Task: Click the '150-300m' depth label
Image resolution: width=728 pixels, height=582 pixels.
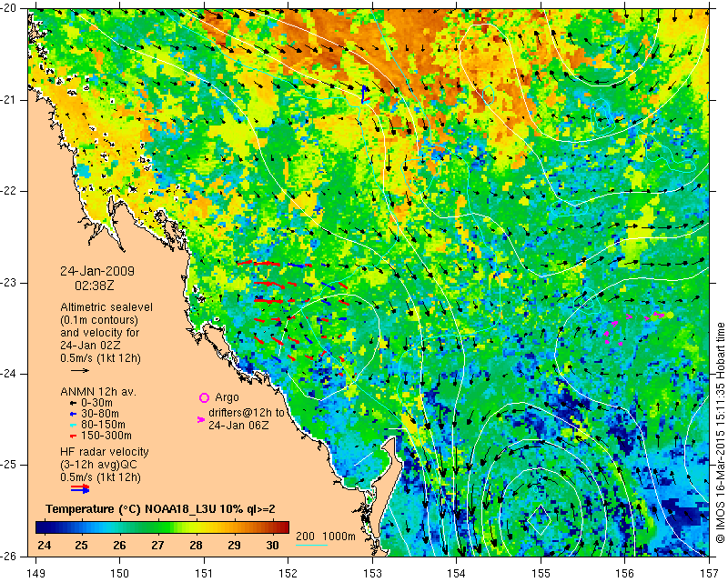Action: click(x=106, y=436)
